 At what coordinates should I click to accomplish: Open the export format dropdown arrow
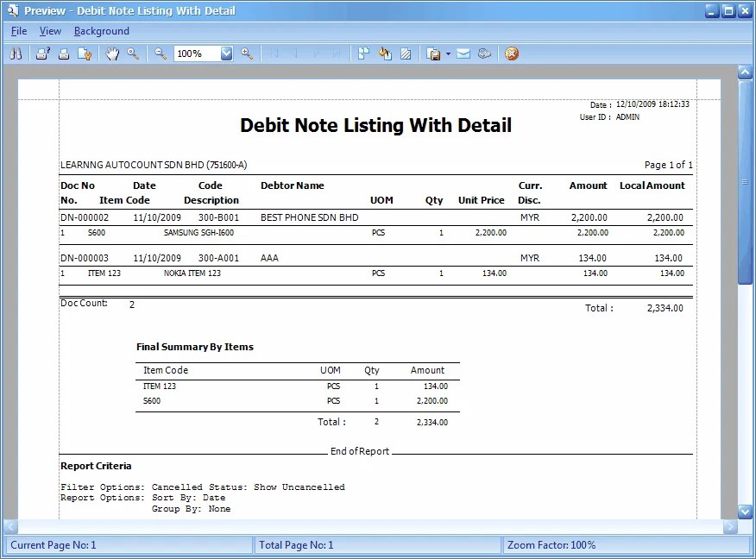(x=446, y=53)
